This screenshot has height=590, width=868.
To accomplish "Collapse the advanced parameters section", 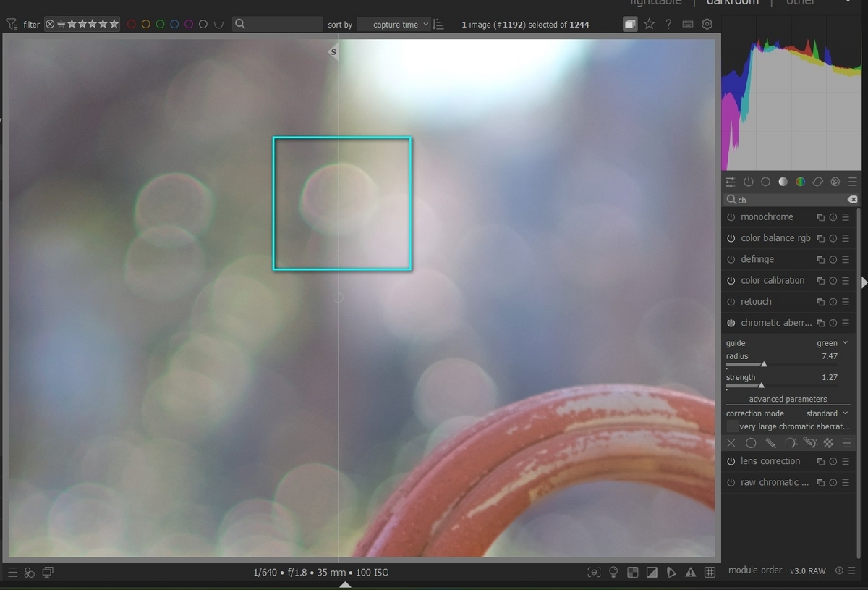I will coord(788,399).
